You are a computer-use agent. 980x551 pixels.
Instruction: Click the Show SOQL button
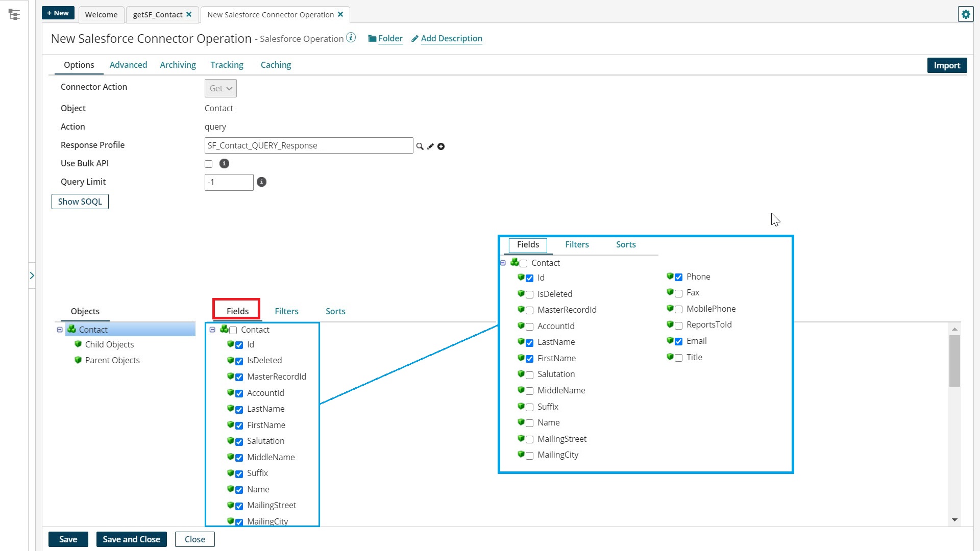[x=80, y=201]
